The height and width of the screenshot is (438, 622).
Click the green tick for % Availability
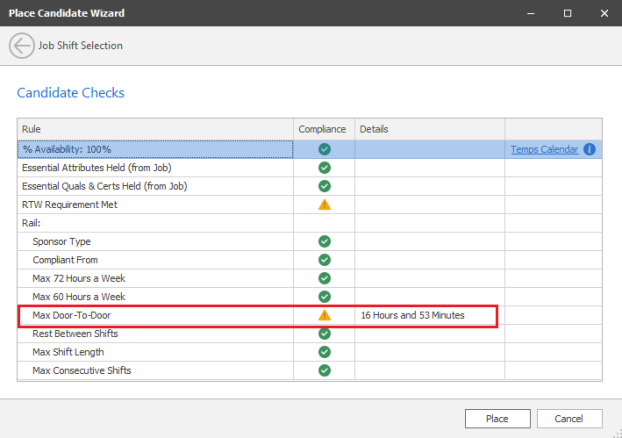(x=324, y=149)
